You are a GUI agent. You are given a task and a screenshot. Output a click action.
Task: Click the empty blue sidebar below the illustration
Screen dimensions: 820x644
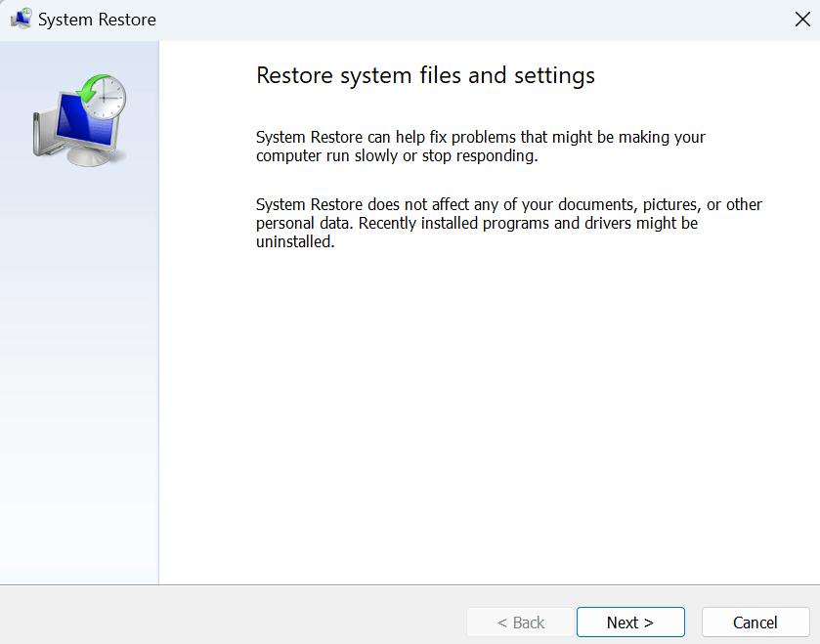pyautogui.click(x=79, y=391)
